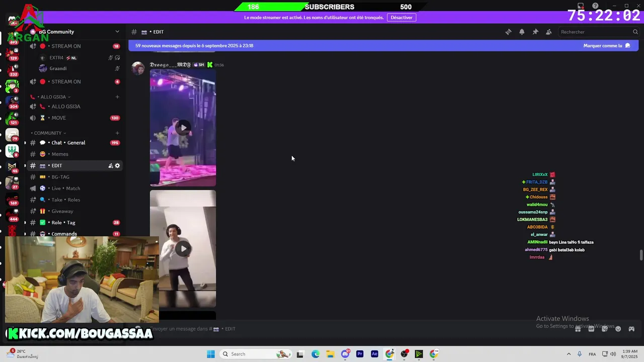The height and width of the screenshot is (362, 644).
Task: Show hidden system tray icons
Action: [x=569, y=354]
